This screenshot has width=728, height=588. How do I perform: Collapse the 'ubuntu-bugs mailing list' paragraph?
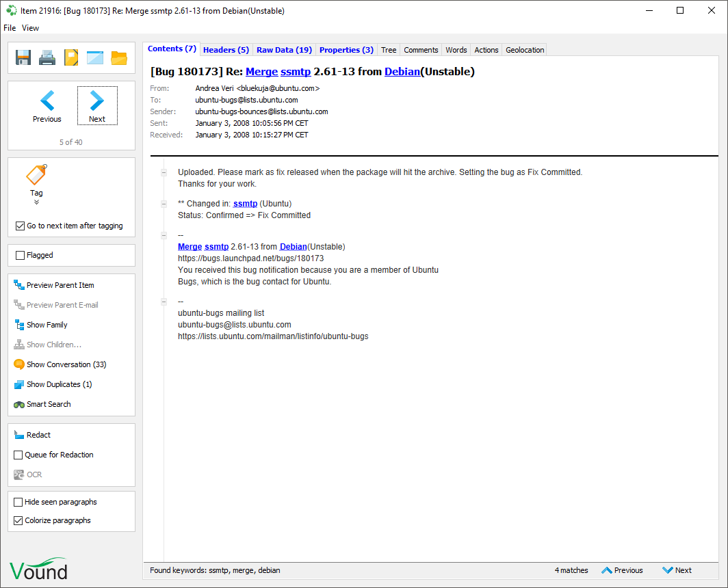coord(164,302)
